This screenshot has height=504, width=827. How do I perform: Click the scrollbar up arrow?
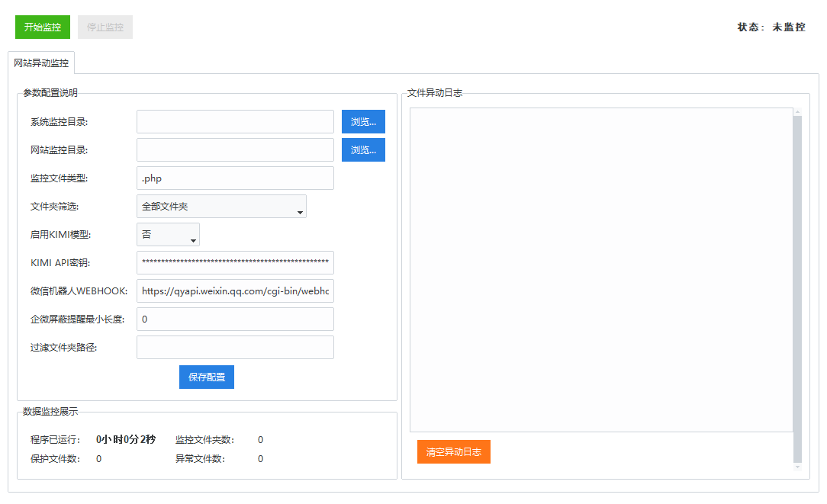(797, 112)
